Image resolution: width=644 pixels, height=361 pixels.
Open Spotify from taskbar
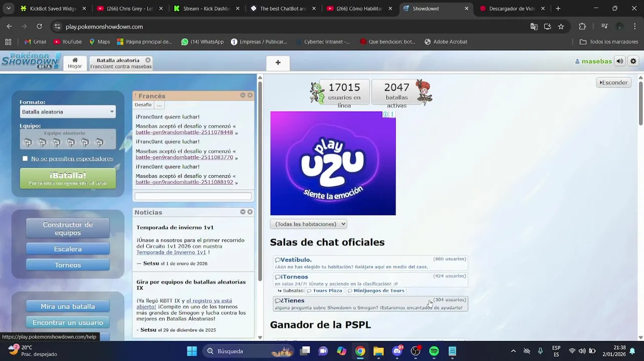(x=434, y=351)
